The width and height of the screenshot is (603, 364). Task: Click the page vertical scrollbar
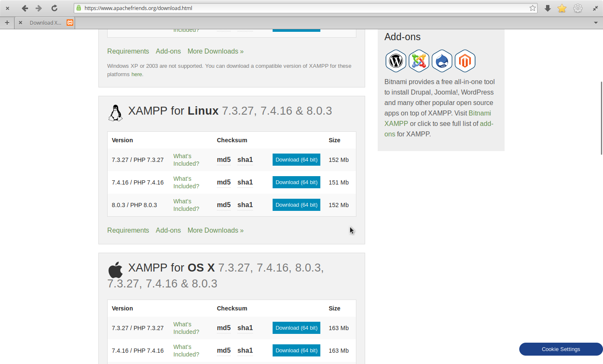pyautogui.click(x=601, y=118)
